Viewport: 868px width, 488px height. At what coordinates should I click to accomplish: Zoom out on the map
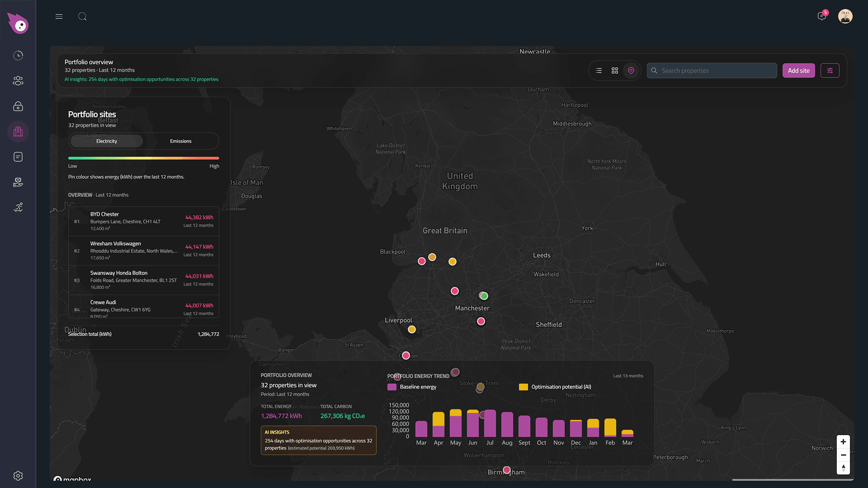click(x=843, y=455)
